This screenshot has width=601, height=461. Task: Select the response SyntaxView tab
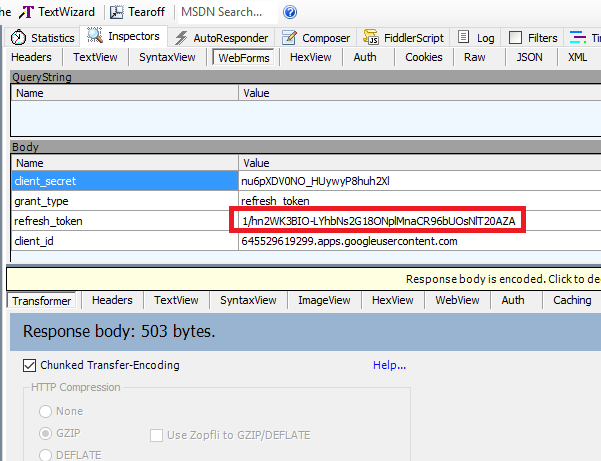click(x=248, y=300)
